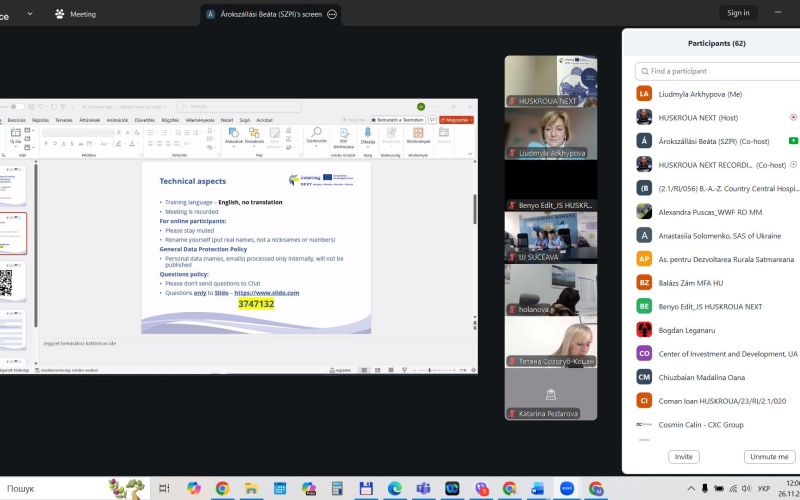Click the green screen share icon beside Árokszállási Beáta
Image resolution: width=800 pixels, height=500 pixels.
pyautogui.click(x=793, y=141)
